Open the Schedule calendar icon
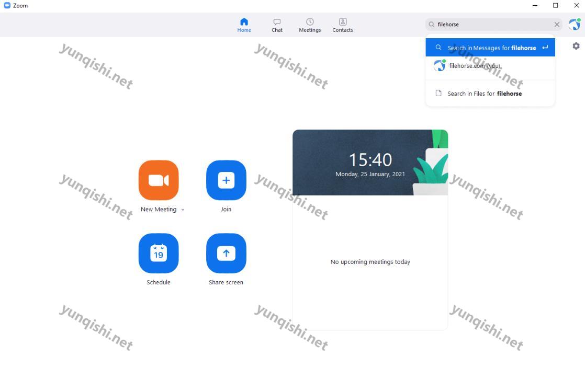Screen dimensions: 585x392 (x=159, y=253)
